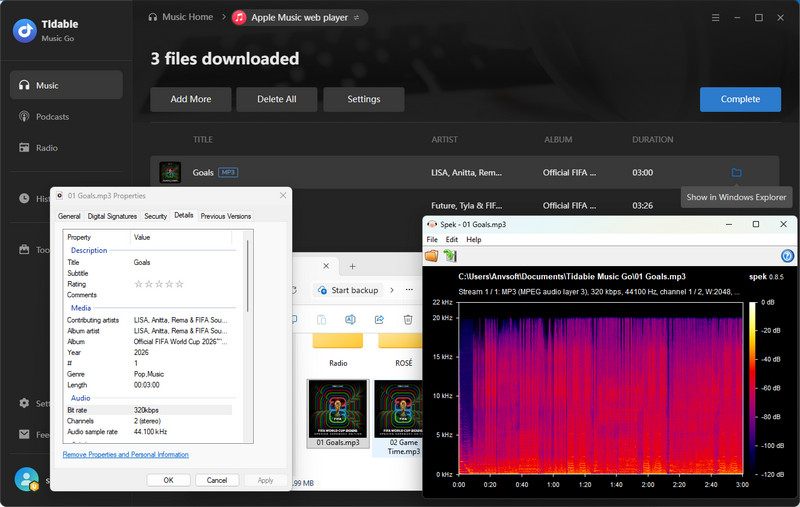Image resolution: width=800 pixels, height=507 pixels.
Task: Click the Explorer paste icon
Action: [321, 320]
